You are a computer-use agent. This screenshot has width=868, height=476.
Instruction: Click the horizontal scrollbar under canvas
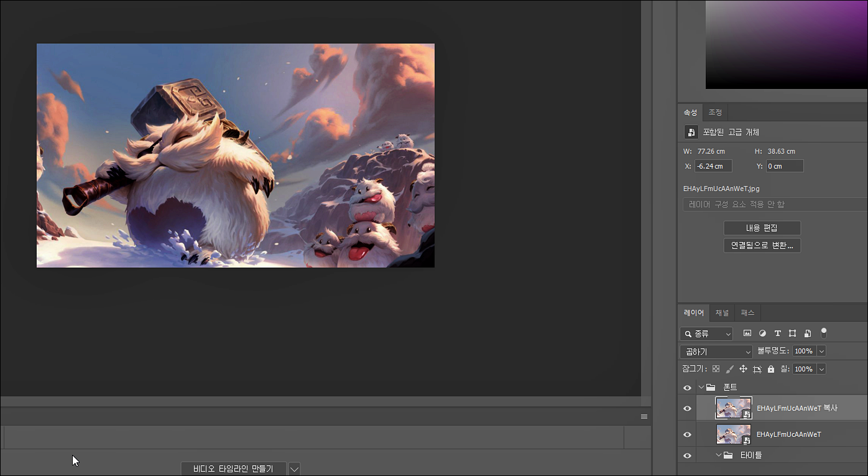point(320,401)
